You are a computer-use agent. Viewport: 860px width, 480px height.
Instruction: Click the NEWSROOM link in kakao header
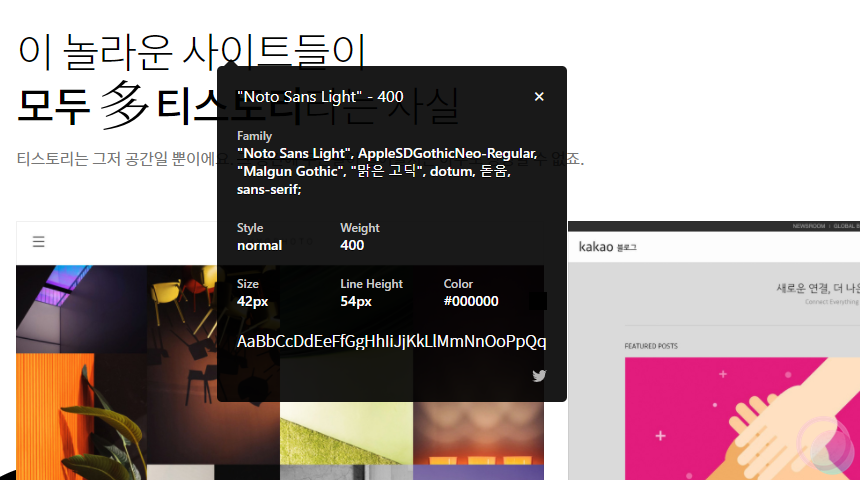pyautogui.click(x=808, y=226)
